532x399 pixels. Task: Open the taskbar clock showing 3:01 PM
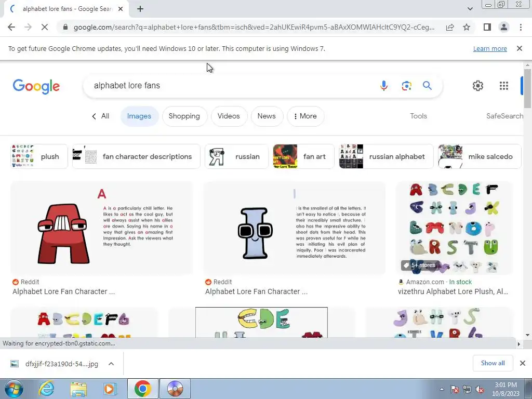tap(506, 389)
